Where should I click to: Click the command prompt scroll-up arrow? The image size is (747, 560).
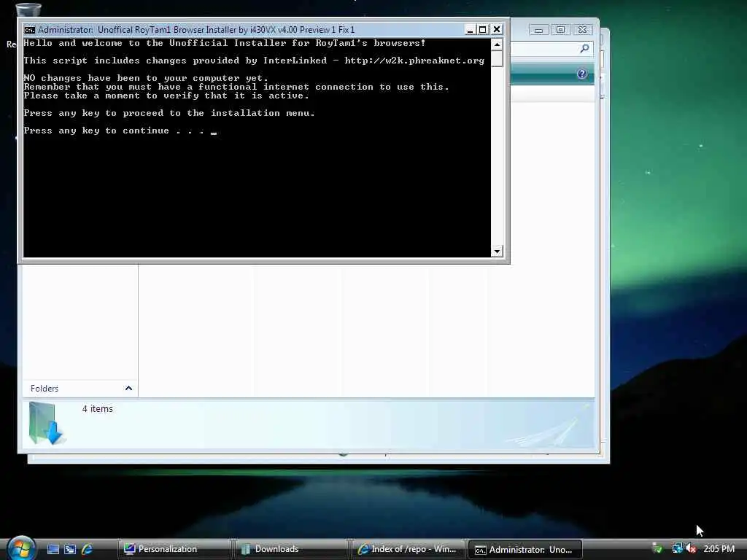point(497,44)
